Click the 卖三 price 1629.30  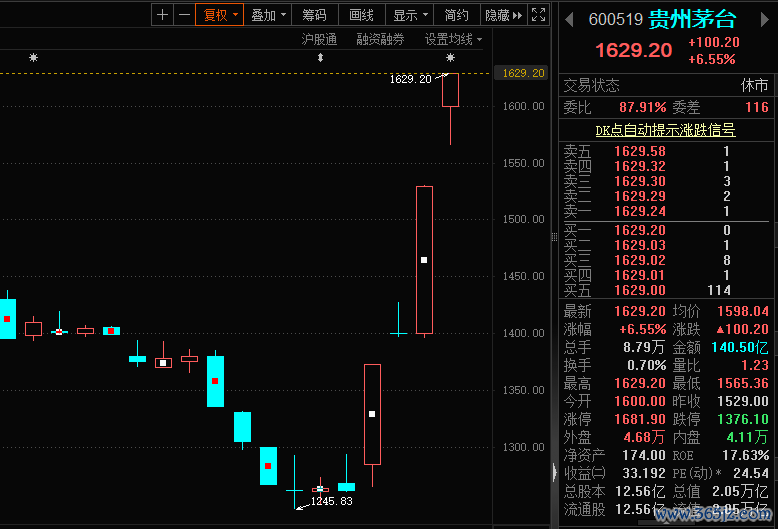(640, 181)
